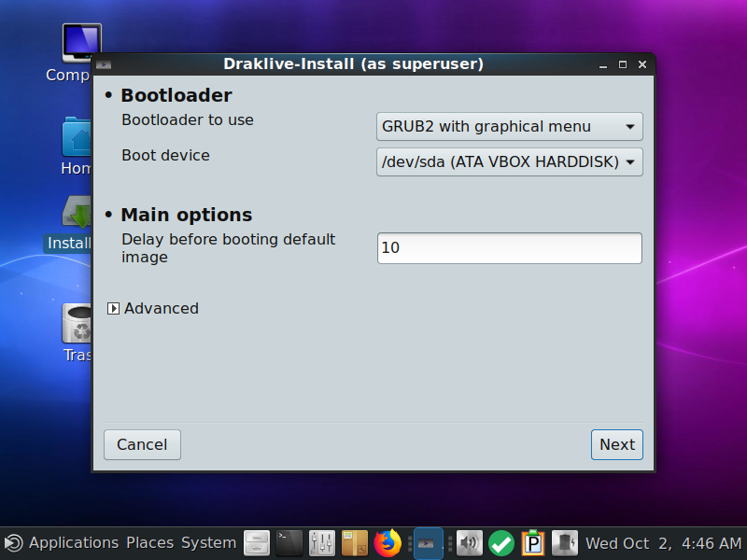Minimize the Draklive-Install window

pos(603,64)
